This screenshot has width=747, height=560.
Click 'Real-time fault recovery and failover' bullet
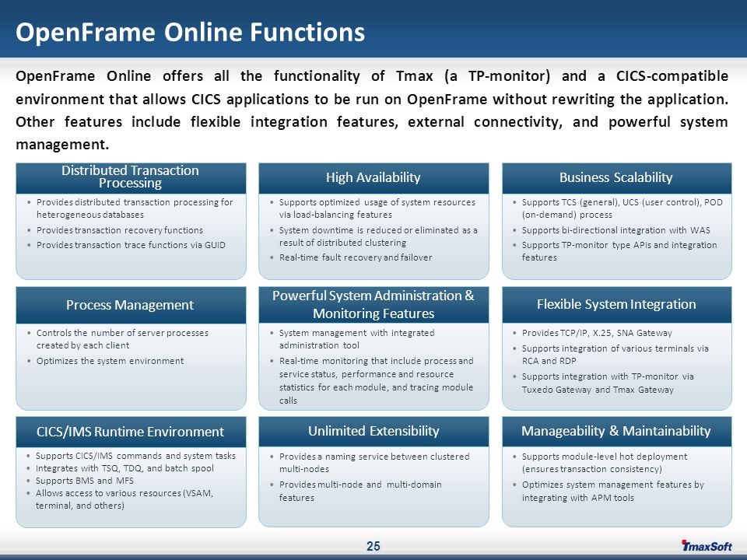pos(356,257)
